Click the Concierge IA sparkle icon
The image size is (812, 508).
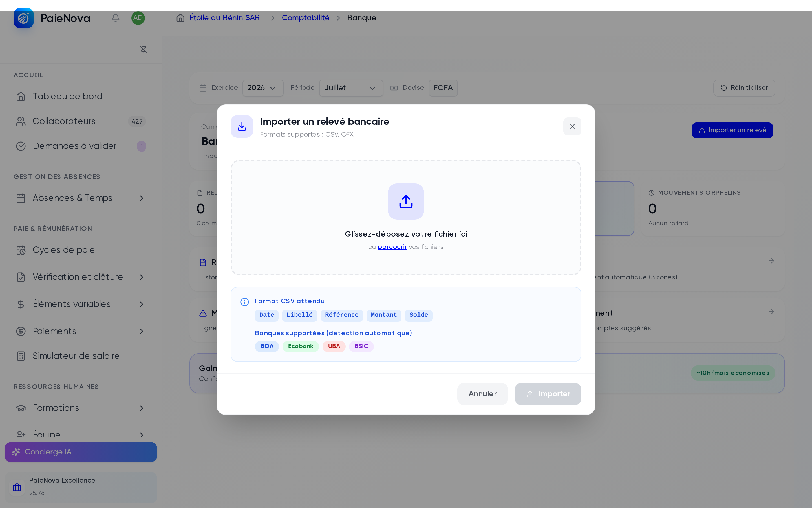[16, 452]
